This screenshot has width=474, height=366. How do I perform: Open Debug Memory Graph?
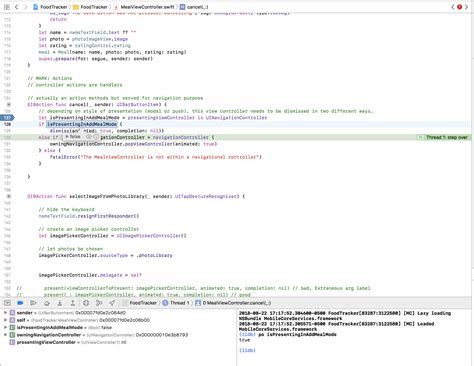coord(99,303)
